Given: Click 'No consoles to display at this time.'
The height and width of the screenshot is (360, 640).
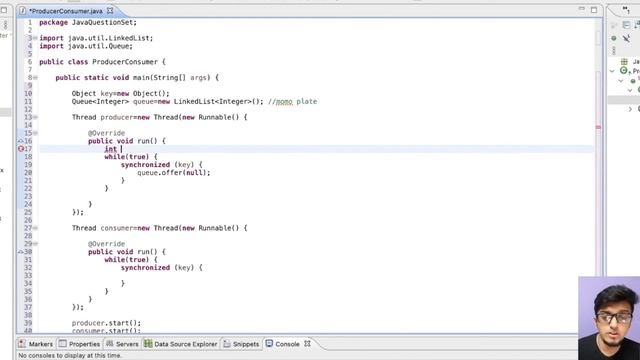Looking at the screenshot, I should coord(70,356).
